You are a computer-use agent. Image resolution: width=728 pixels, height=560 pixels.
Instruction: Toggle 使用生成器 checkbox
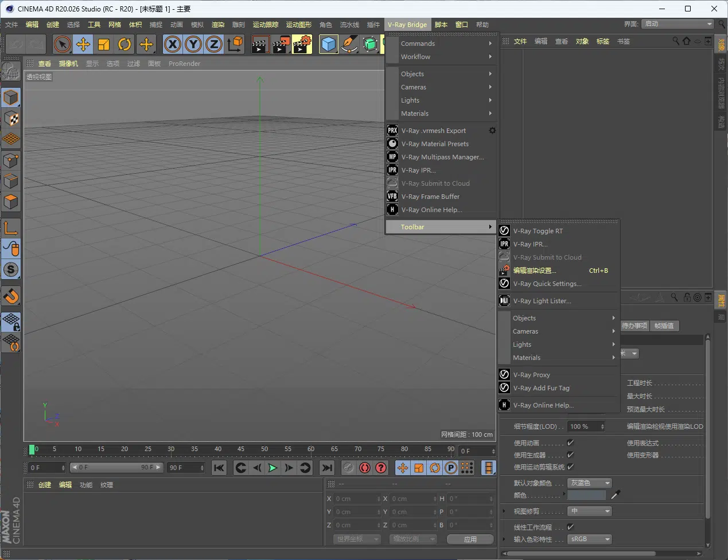coord(570,455)
